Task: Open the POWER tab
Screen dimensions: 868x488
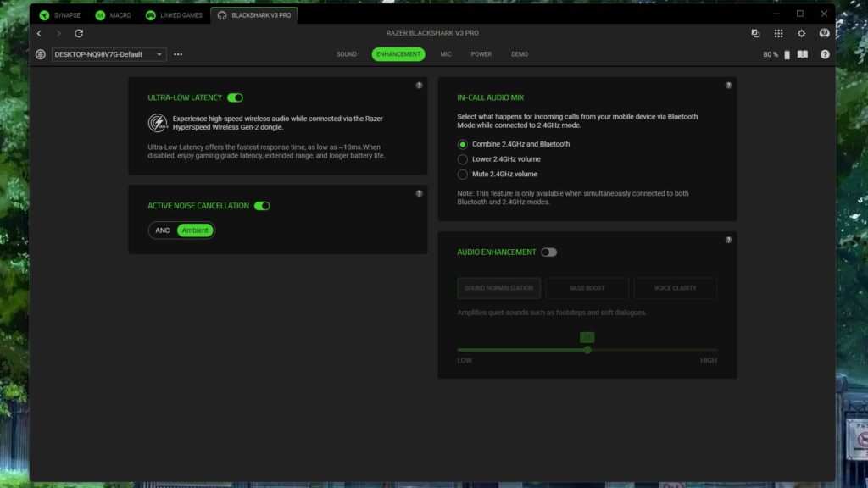Action: coord(481,53)
